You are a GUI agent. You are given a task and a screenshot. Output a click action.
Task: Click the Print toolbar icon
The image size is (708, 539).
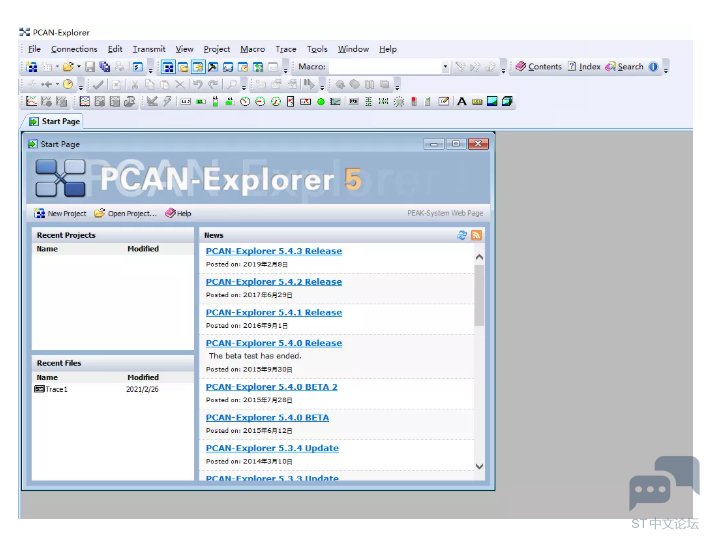click(x=119, y=67)
